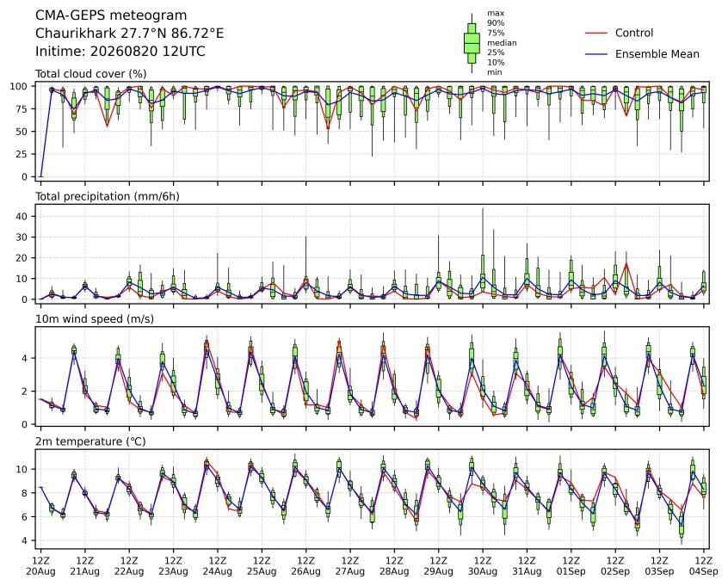The width and height of the screenshot is (728, 586).
Task: Click the 12Z 04Sep time axis label
Action: coord(704,566)
